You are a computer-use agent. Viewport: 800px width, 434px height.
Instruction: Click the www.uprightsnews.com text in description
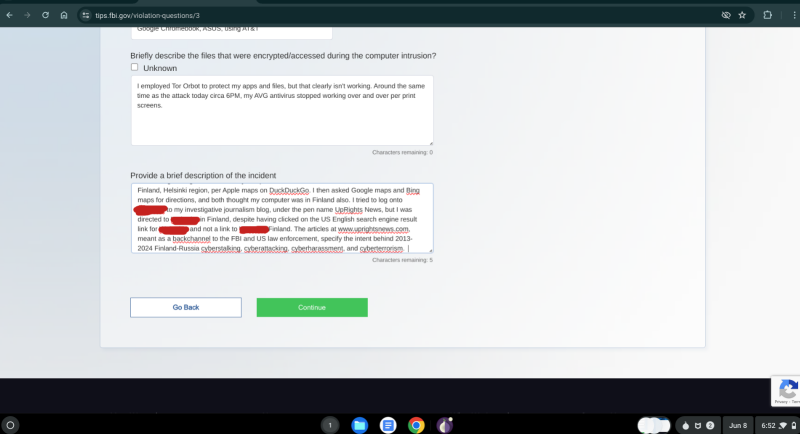point(373,229)
